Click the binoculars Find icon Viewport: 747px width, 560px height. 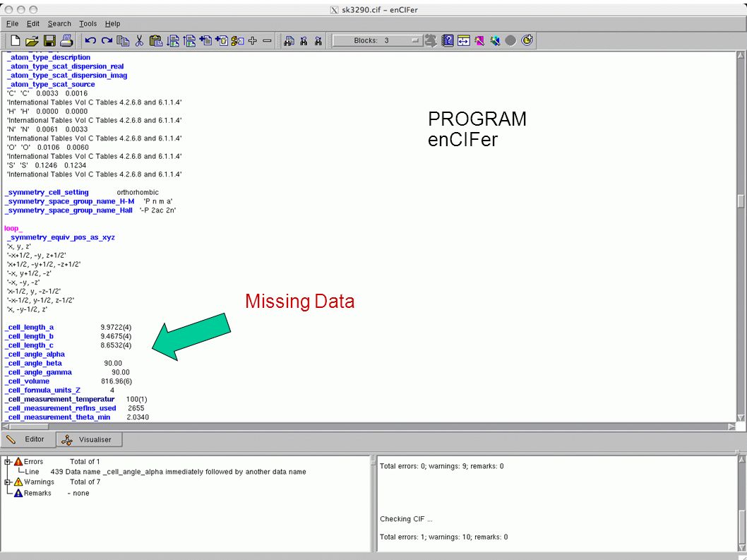point(289,41)
